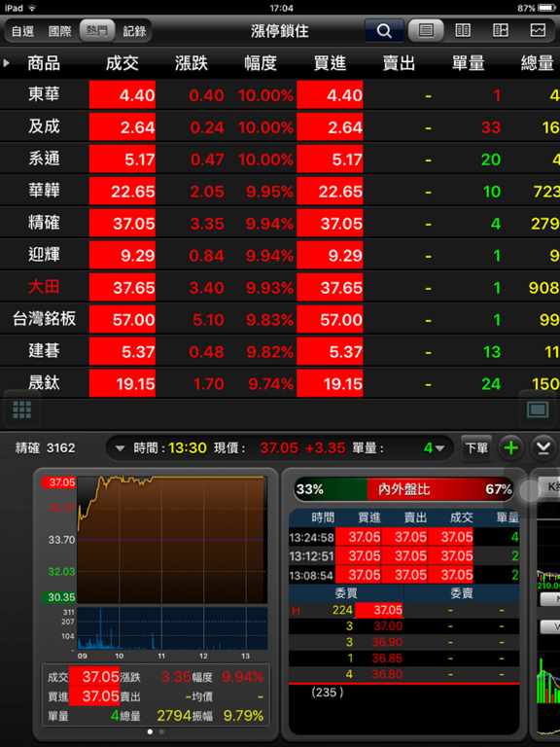Switch to two-column view layout icon
The width and height of the screenshot is (560, 747).
463,31
